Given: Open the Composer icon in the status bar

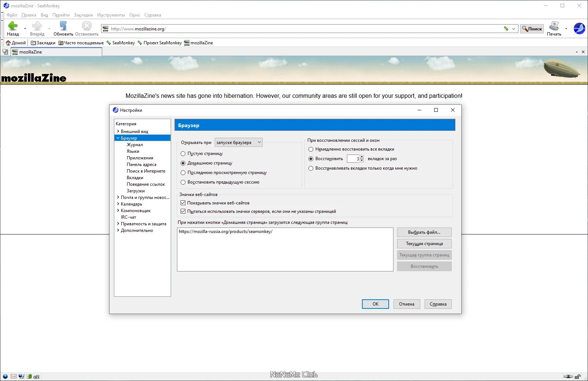Looking at the screenshot, I should click(21, 376).
